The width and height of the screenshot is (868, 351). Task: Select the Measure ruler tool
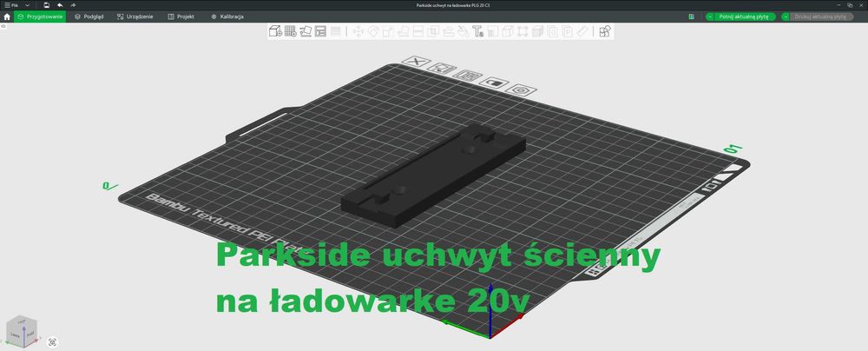582,31
